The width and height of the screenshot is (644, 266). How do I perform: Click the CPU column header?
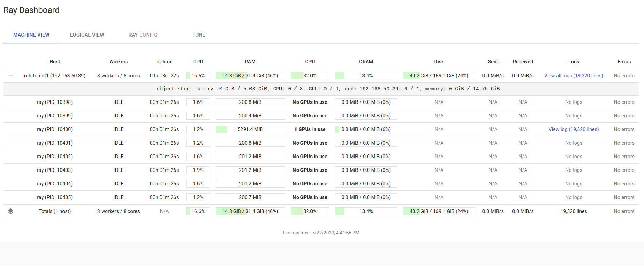point(198,62)
